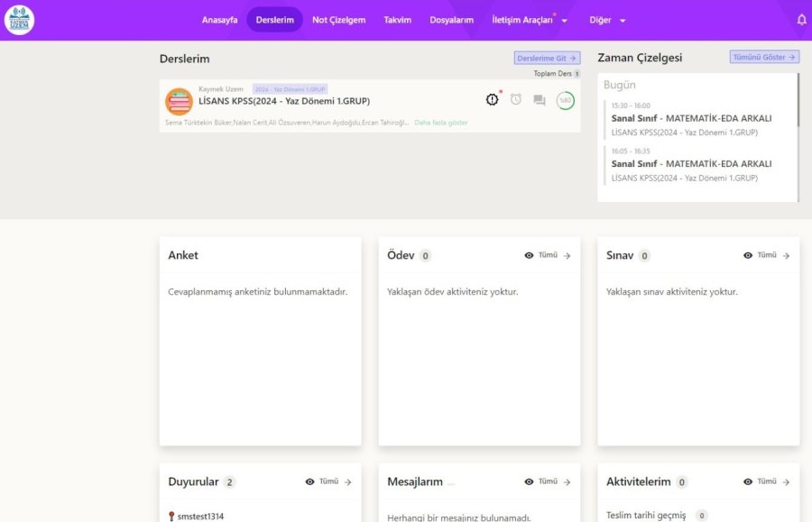Open the course chat bubble icon
The image size is (812, 522).
[x=540, y=100]
